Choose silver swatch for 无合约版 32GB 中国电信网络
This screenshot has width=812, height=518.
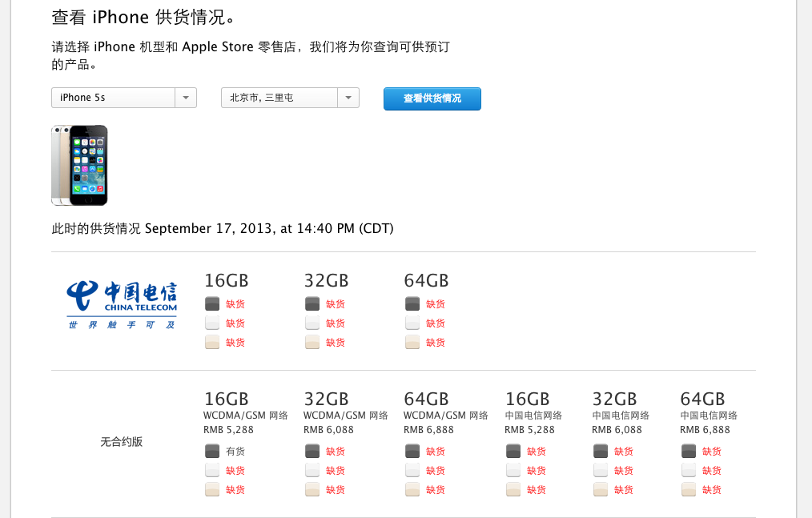coord(601,470)
